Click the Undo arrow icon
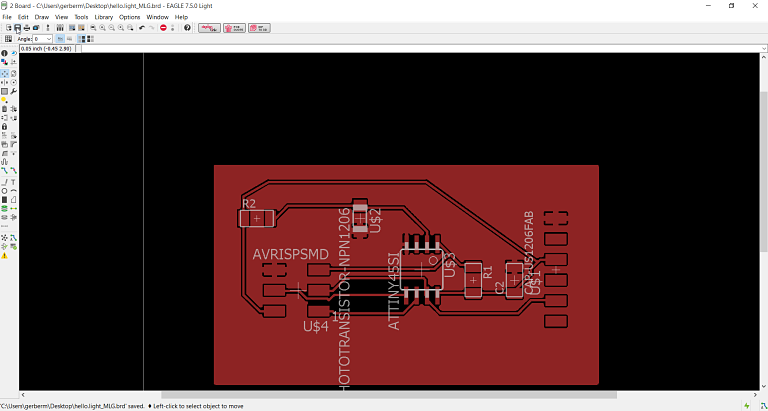Viewport: 768px width, 411px height. pyautogui.click(x=142, y=28)
